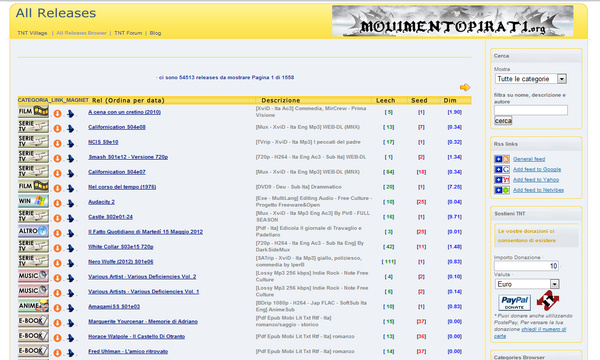This screenshot has height=360, width=600.
Task: Click E-BOOK category icon for Marguerite Yourcenar
Action: pyautogui.click(x=33, y=320)
